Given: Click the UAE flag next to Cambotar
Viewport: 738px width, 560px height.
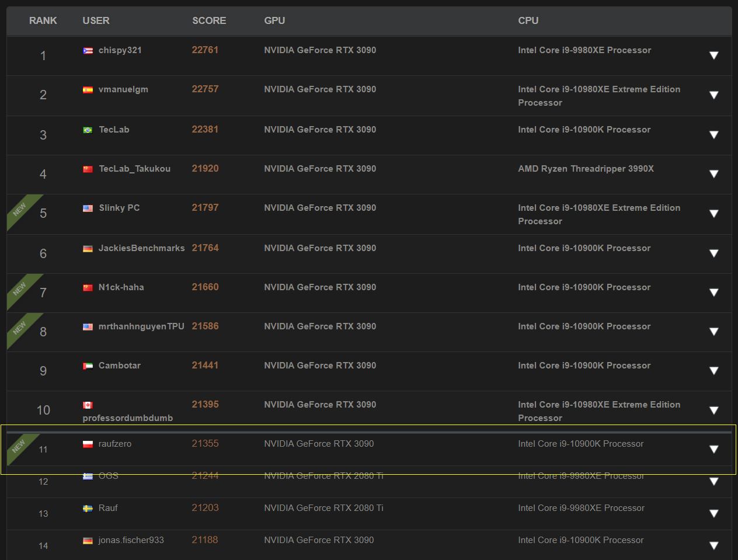Looking at the screenshot, I should [x=88, y=366].
